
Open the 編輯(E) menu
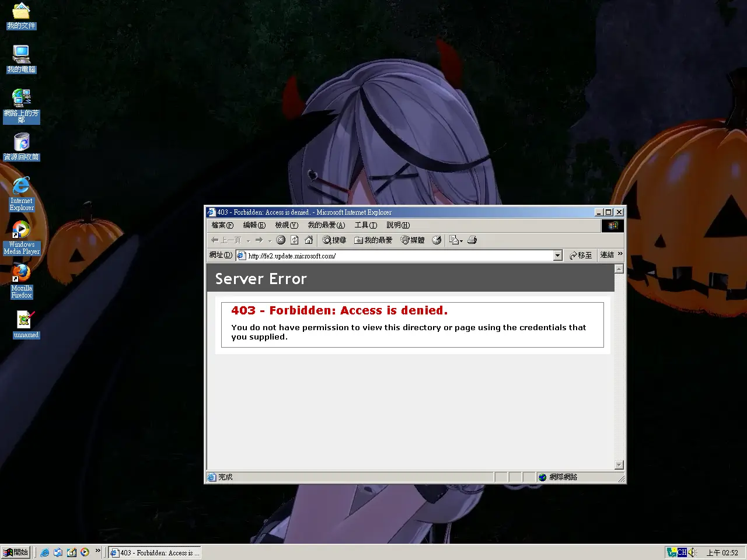254,225
